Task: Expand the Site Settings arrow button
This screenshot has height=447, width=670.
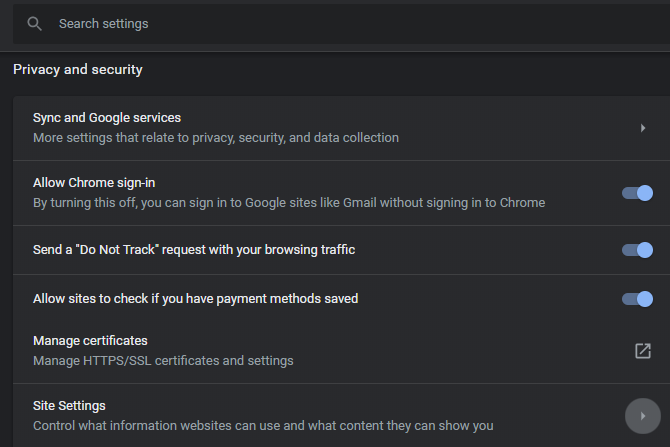Action: click(642, 415)
